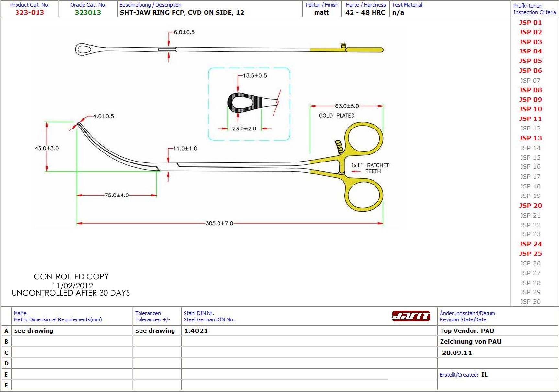Click the row A 'see drawing' dimension cell
The width and height of the screenshot is (560, 392).
[34, 331]
